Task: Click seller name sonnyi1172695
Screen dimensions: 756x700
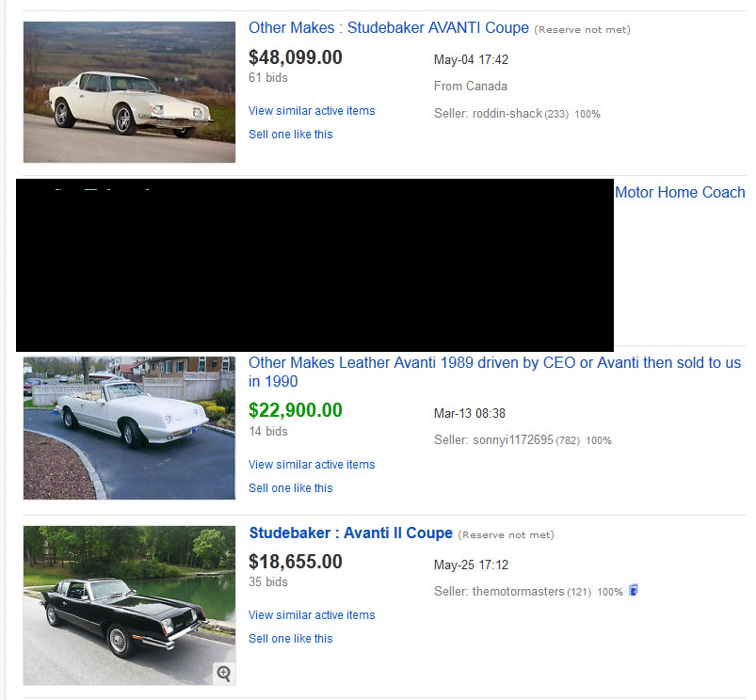Action: pos(512,440)
